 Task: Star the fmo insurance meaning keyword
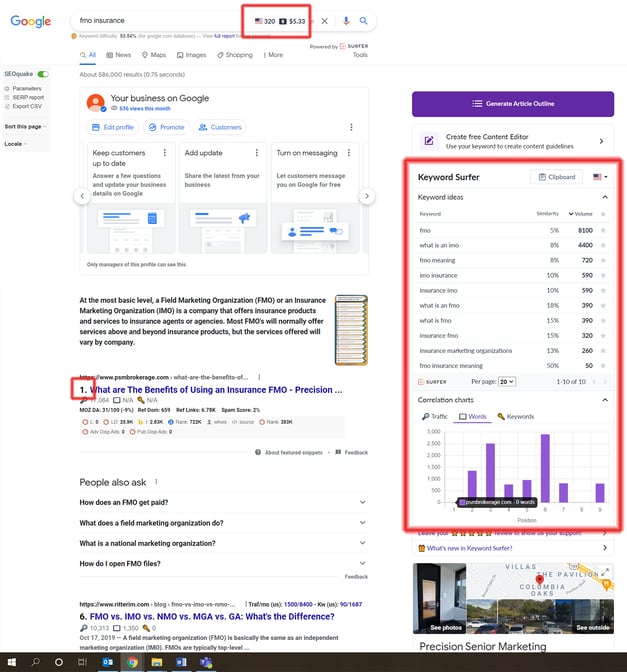pyautogui.click(x=603, y=366)
